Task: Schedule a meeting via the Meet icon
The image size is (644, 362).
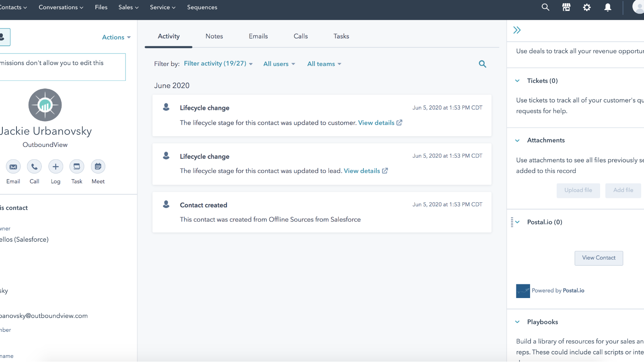Action: click(98, 166)
